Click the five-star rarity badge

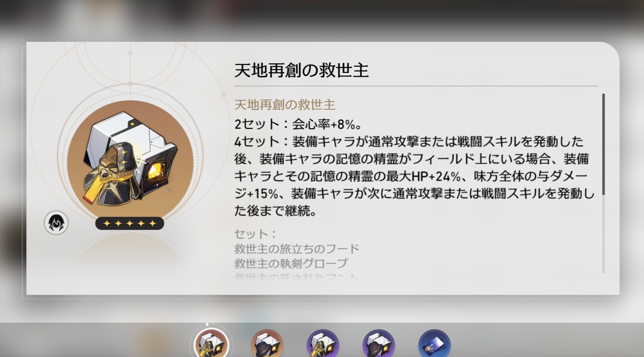[130, 223]
